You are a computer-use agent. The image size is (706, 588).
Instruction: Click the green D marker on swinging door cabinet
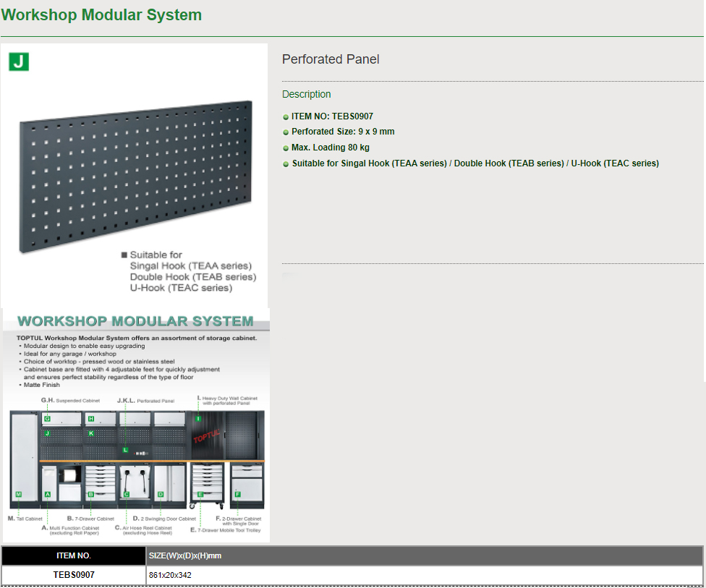(x=161, y=495)
